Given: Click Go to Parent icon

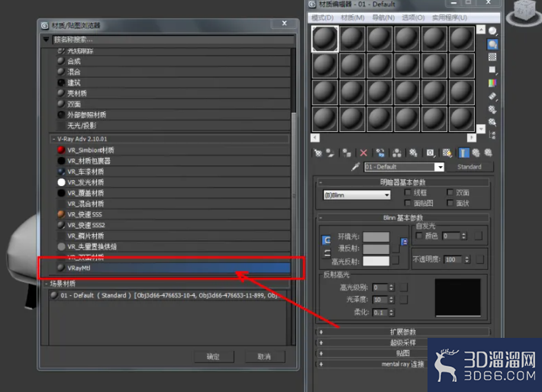Looking at the screenshot, I should point(476,153).
